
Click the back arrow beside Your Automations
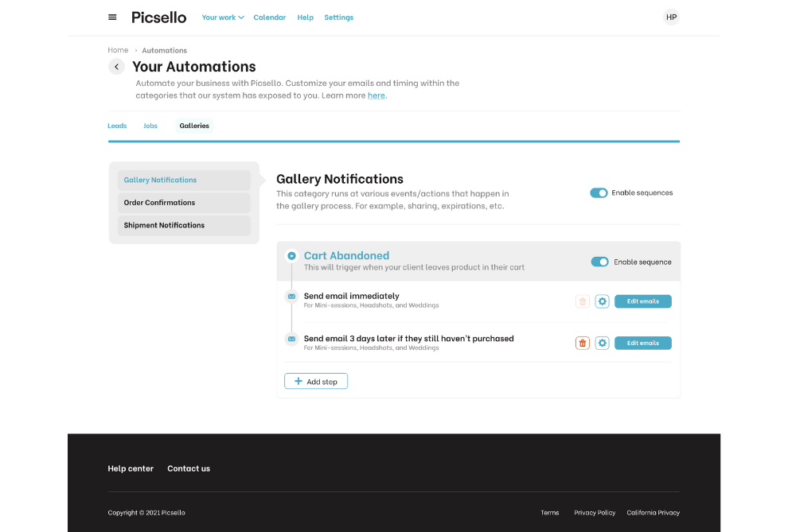point(116,67)
